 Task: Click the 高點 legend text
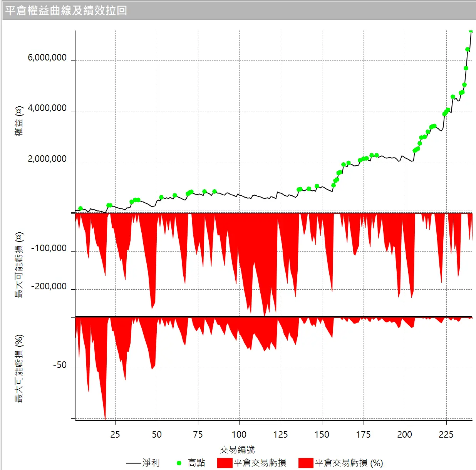196,463
